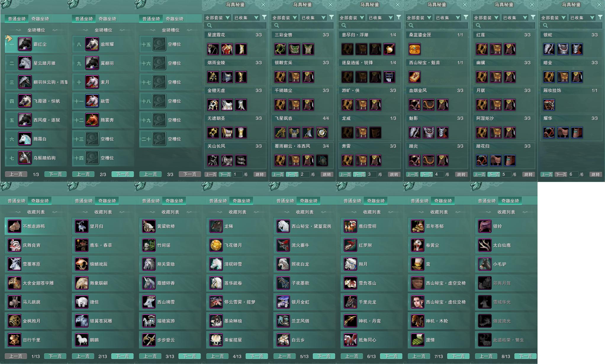The image size is (605, 364).
Task: Open 全部套装 dropdown in the 三彩金辔 panel
Action: point(284,18)
